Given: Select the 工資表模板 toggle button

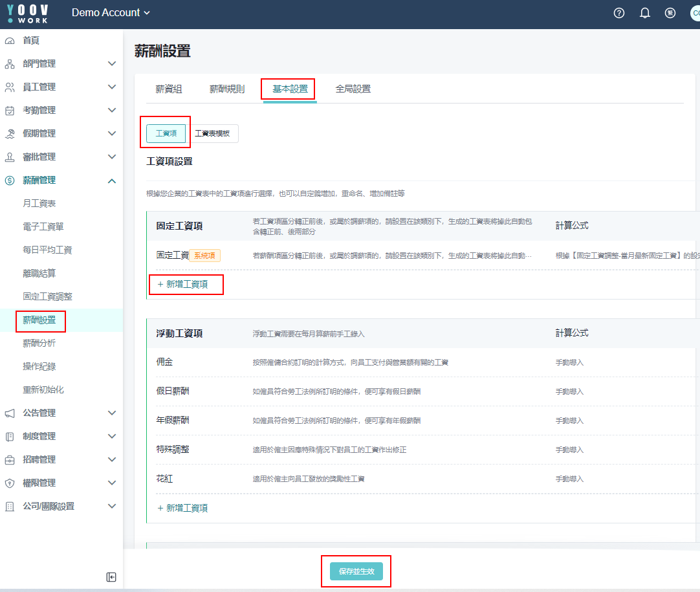Looking at the screenshot, I should tap(212, 133).
